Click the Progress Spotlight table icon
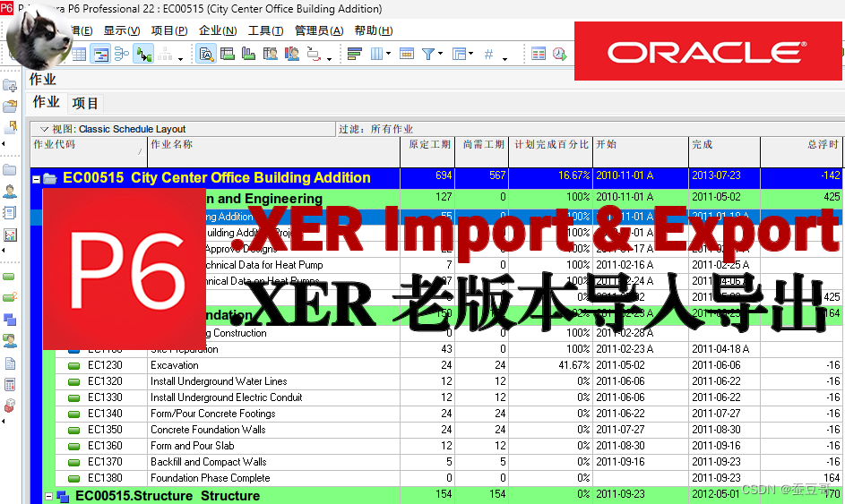 (x=539, y=54)
